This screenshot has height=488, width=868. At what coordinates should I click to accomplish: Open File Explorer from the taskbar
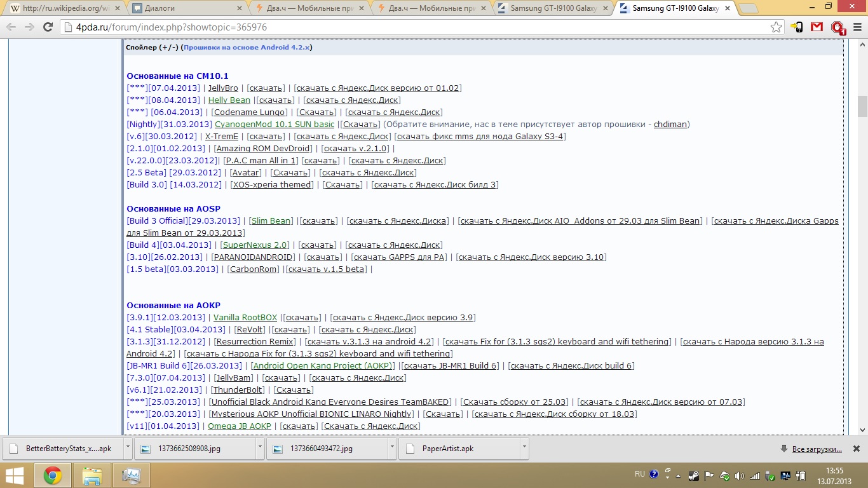point(92,475)
